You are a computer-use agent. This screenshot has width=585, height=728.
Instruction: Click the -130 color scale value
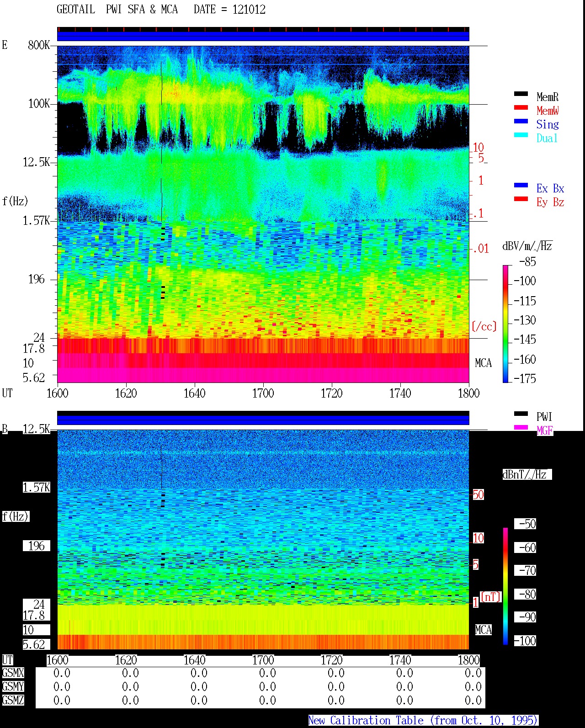point(525,320)
